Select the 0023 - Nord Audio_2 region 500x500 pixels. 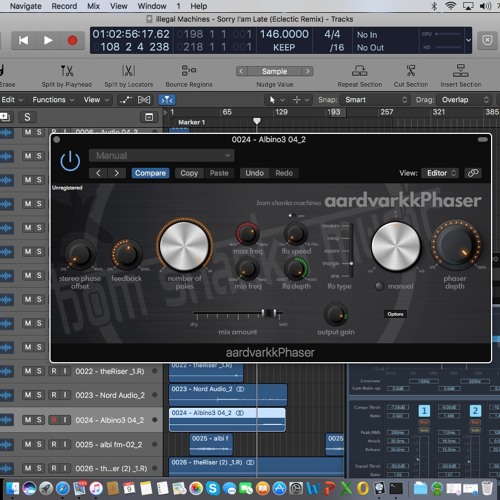pos(228,395)
